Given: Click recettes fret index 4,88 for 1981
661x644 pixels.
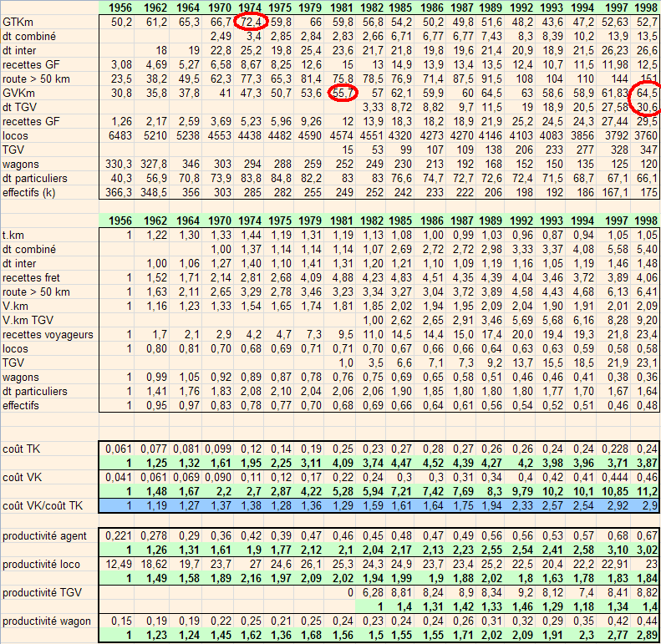Looking at the screenshot, I should pos(343,278).
